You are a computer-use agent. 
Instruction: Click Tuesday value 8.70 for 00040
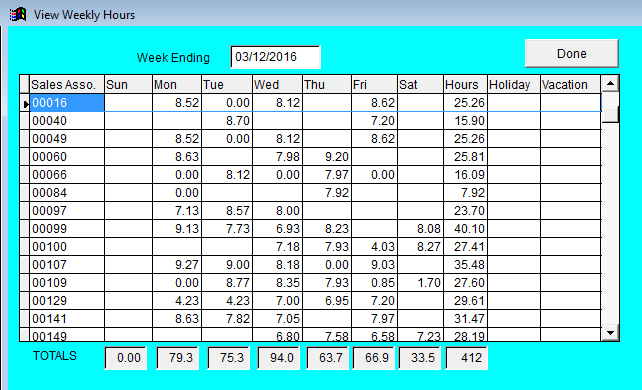point(227,121)
